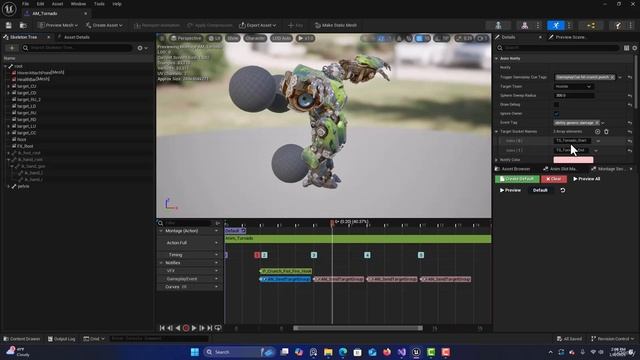Open the playback speed x1.0 dropdown
640x360 pixels.
305,38
